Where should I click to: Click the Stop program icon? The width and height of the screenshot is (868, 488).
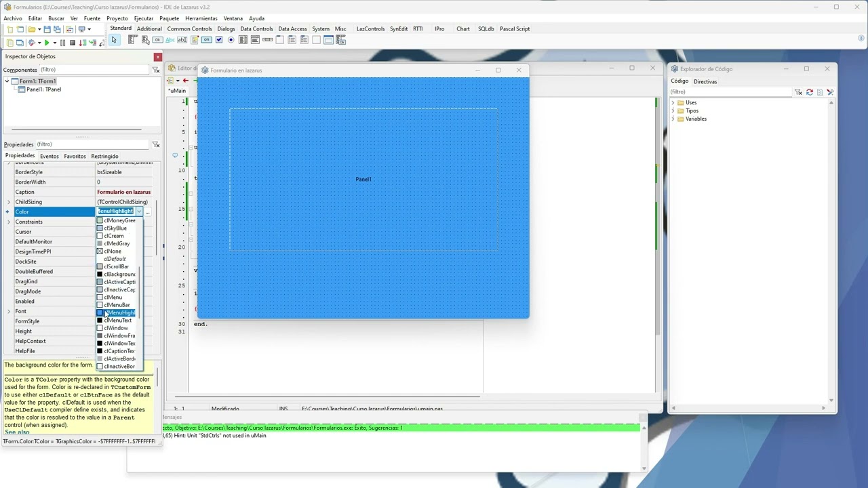(x=72, y=43)
